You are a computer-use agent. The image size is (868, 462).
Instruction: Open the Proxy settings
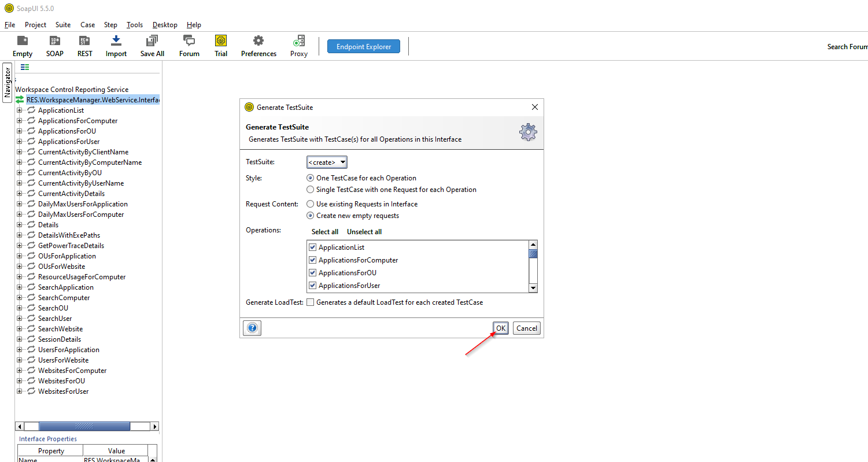click(298, 46)
